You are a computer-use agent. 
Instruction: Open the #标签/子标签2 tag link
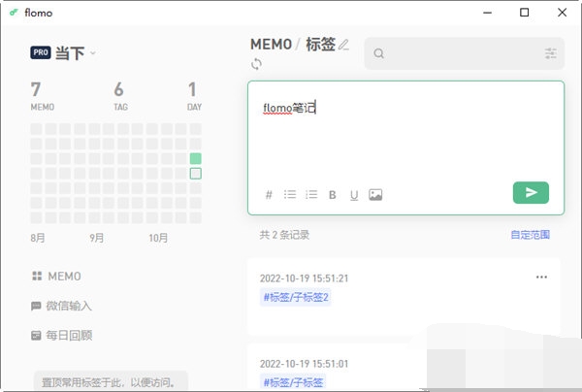coord(296,297)
